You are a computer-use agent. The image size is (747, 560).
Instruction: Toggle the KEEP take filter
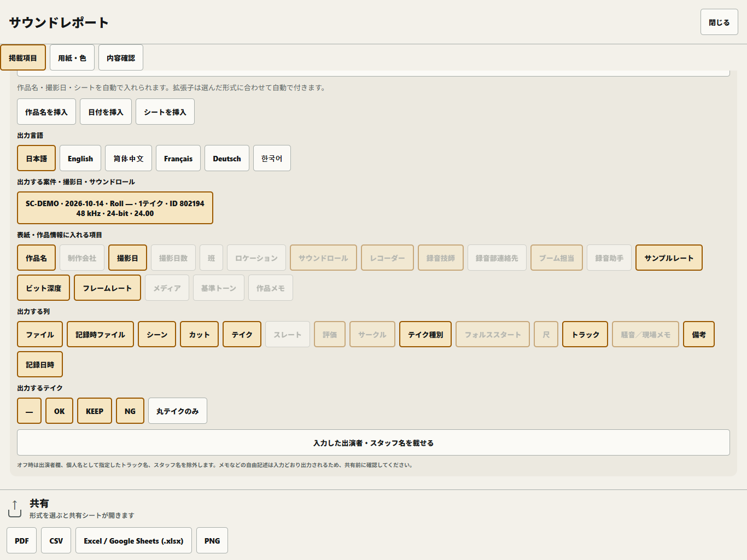(95, 411)
